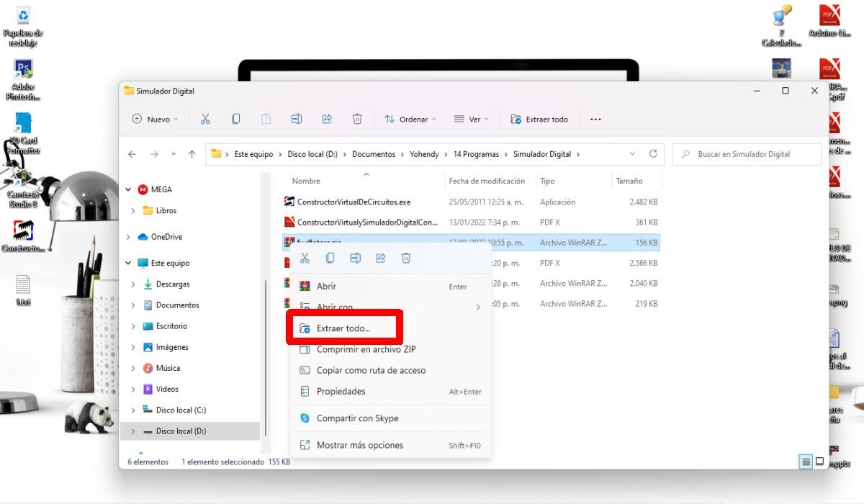Sort by the Fecha de modificación column header

[x=487, y=181]
